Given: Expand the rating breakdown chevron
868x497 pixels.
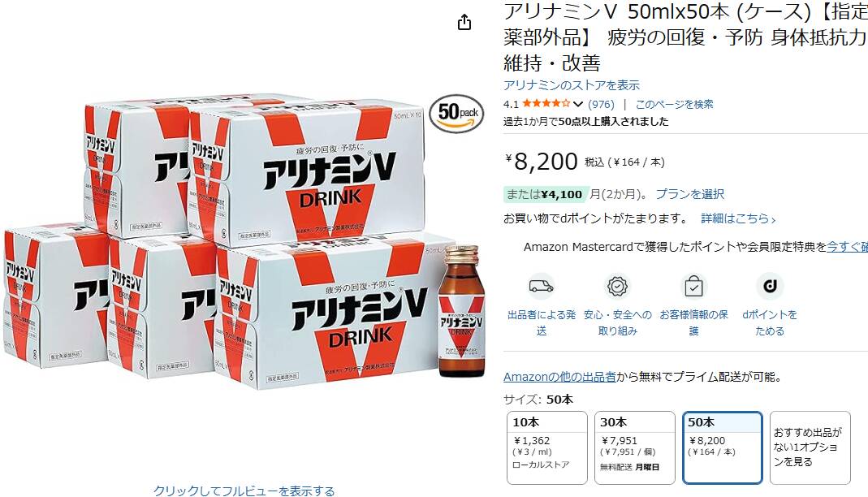Looking at the screenshot, I should coord(578,104).
